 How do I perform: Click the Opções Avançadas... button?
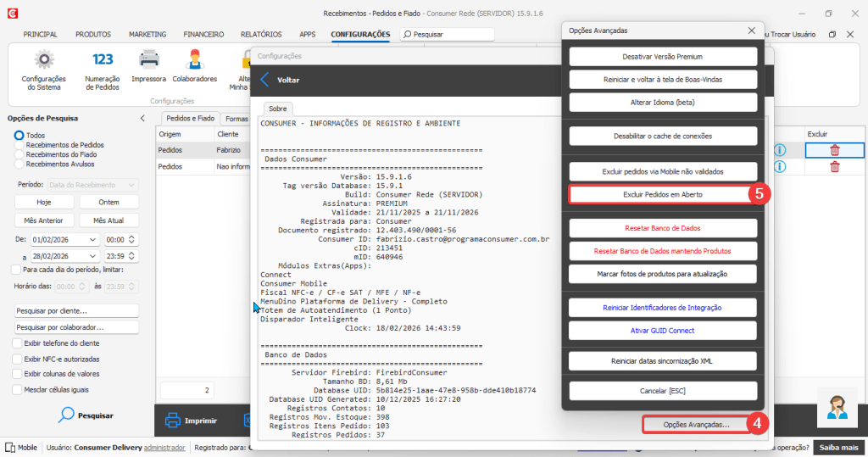(697, 425)
